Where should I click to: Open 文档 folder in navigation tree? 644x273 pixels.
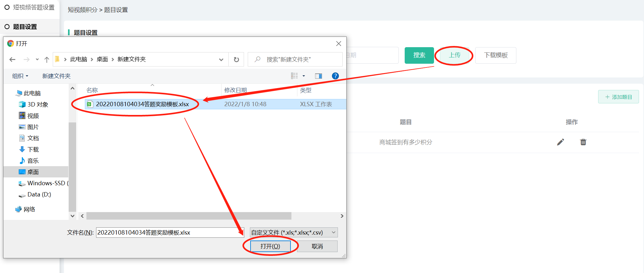pos(29,138)
